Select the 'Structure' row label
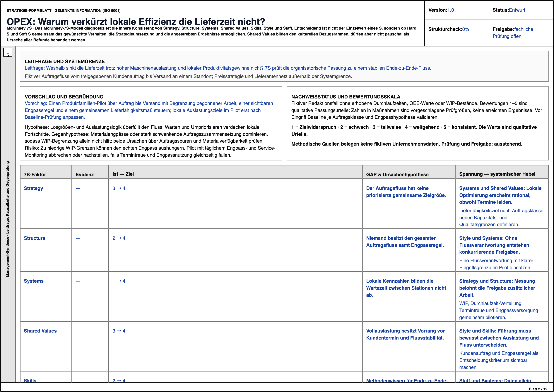The width and height of the screenshot is (554, 392). [x=35, y=238]
